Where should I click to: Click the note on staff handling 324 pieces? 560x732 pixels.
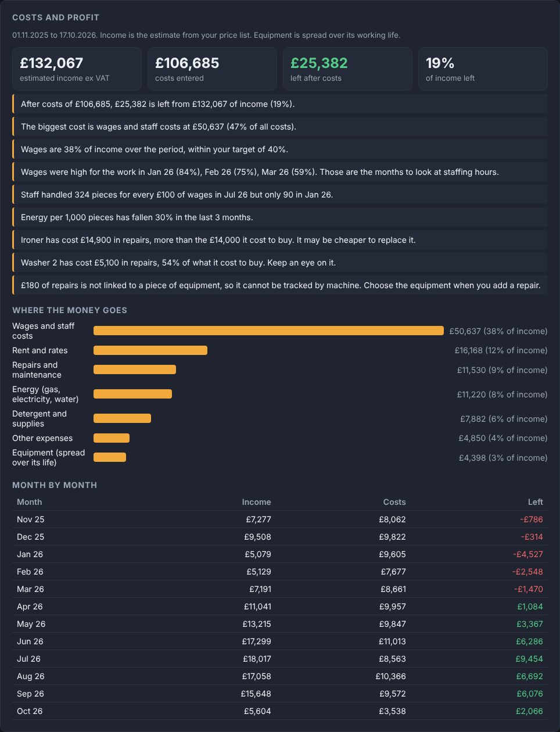[280, 195]
